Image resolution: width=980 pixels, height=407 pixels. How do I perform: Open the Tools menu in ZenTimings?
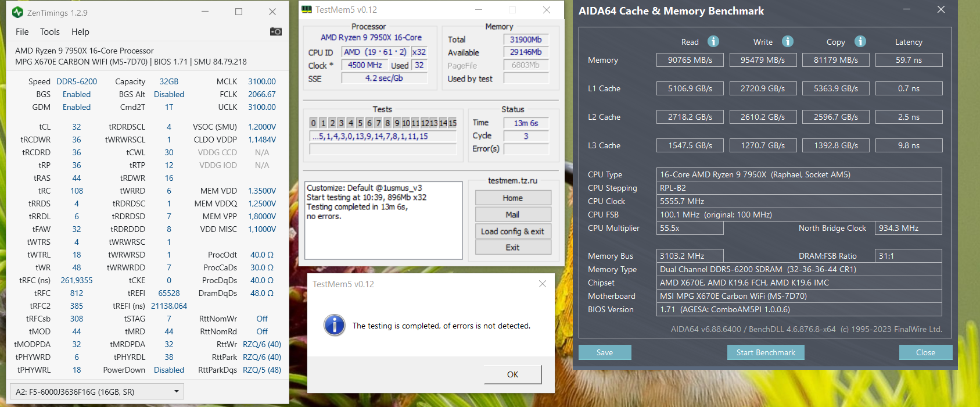[50, 32]
